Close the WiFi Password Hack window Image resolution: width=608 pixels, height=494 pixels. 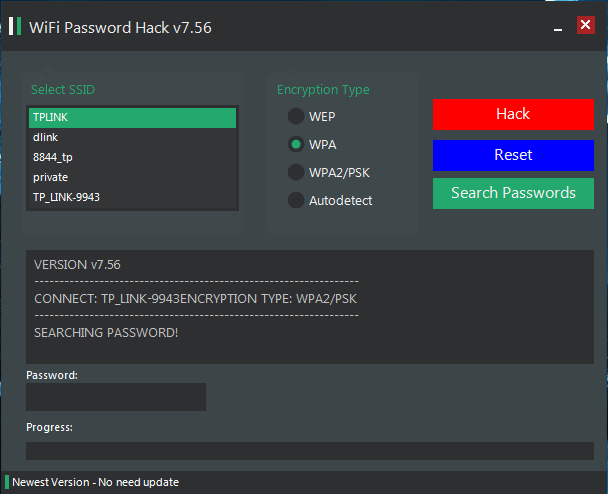[x=586, y=25]
